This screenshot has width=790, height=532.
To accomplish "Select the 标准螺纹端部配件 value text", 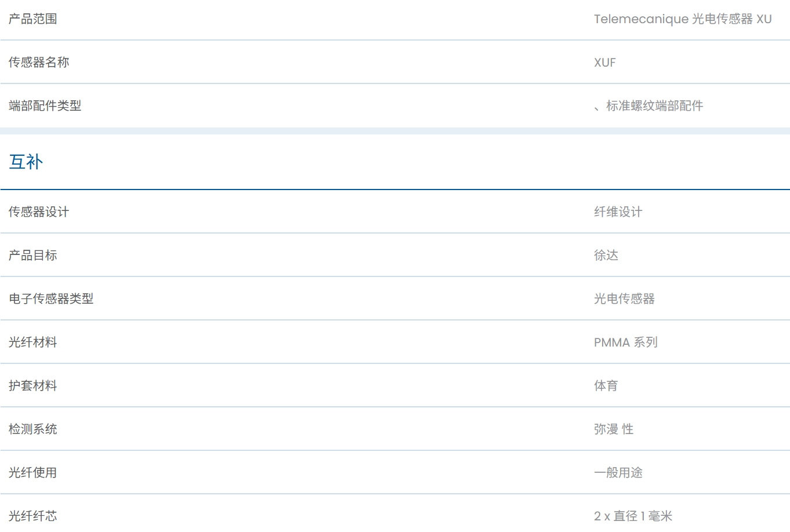I will tap(654, 106).
